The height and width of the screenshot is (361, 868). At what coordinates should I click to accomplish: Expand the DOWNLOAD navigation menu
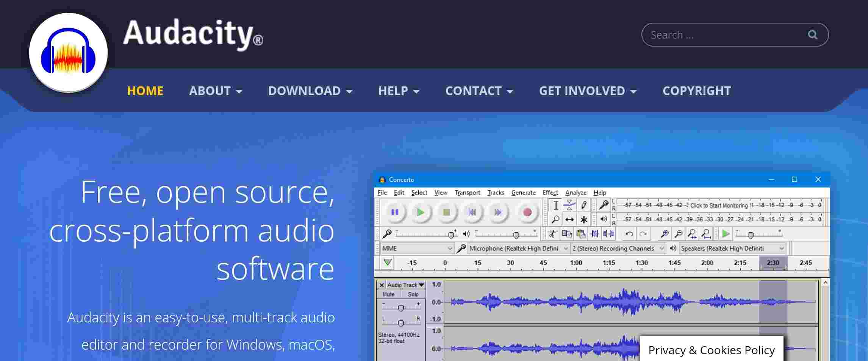310,91
